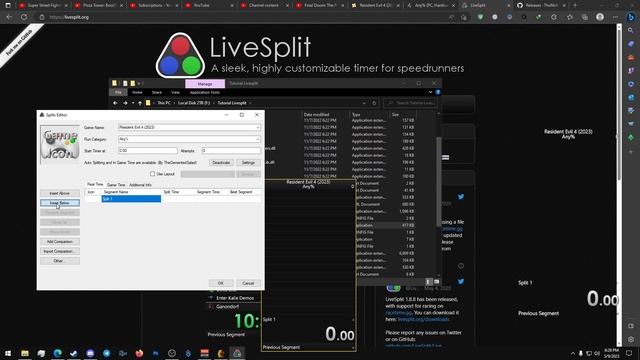The width and height of the screenshot is (640, 360).
Task: Open the File Explorer address path dropdown
Action: pyautogui.click(x=364, y=103)
